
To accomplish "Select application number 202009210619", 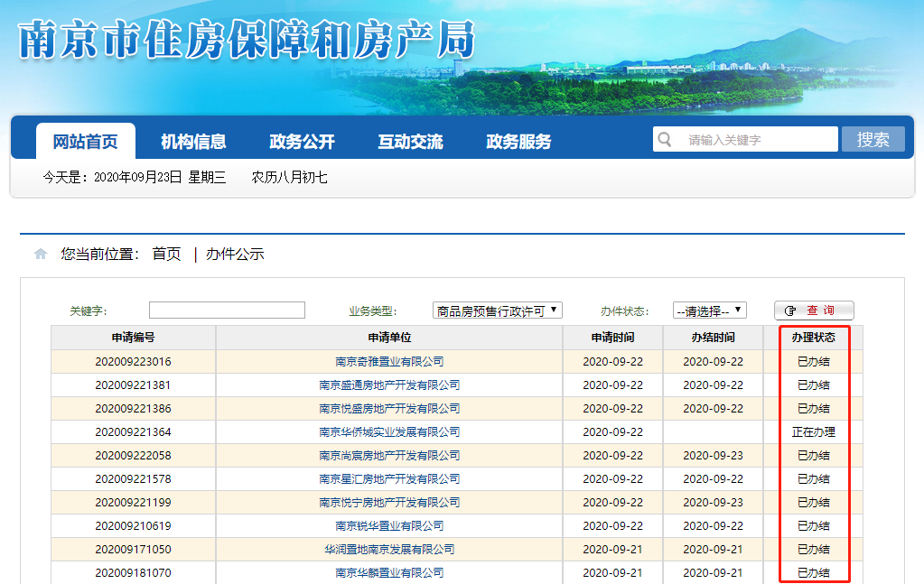I will click(x=133, y=525).
